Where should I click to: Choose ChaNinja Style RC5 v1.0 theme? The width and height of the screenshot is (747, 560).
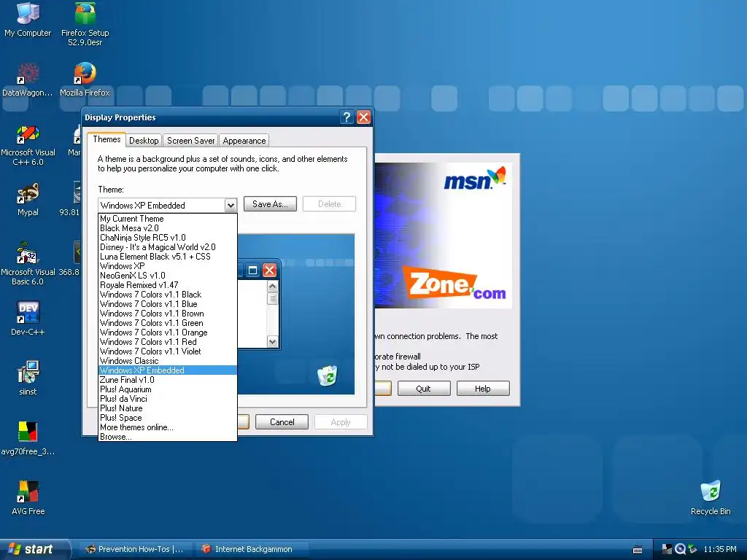tap(167, 238)
